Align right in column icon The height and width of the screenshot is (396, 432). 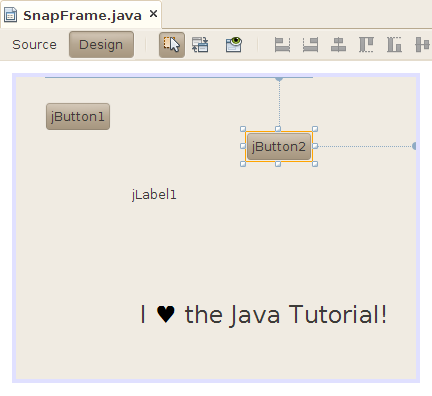[310, 45]
